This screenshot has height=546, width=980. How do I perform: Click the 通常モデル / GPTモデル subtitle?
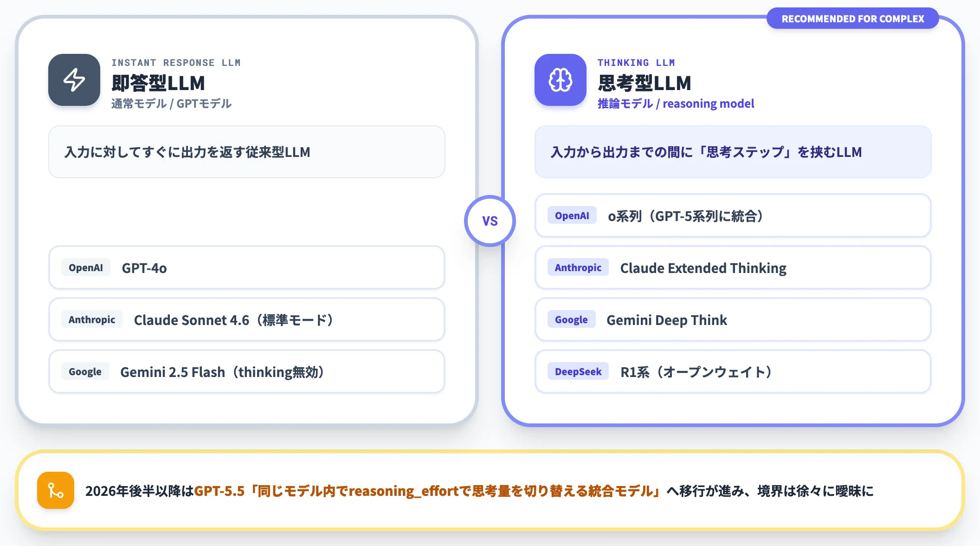(171, 104)
